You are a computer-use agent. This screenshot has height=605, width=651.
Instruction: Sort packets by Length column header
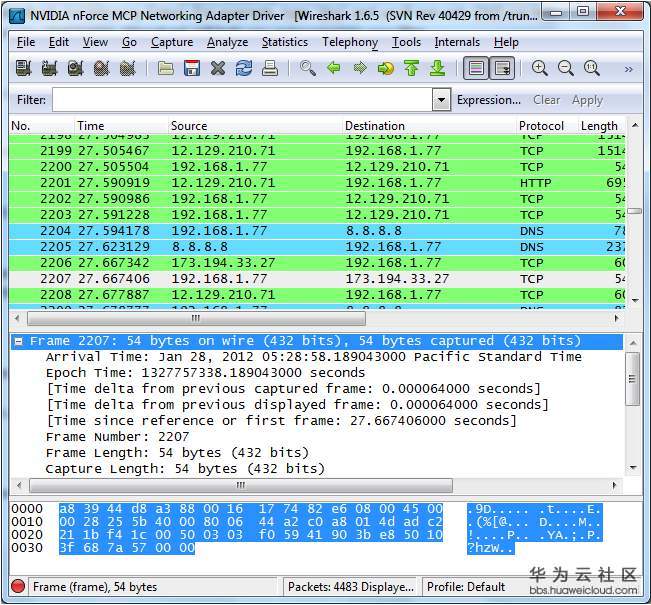point(602,125)
